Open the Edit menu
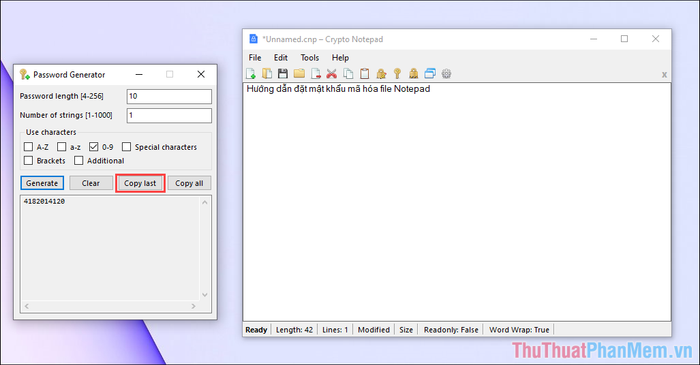 [281, 58]
